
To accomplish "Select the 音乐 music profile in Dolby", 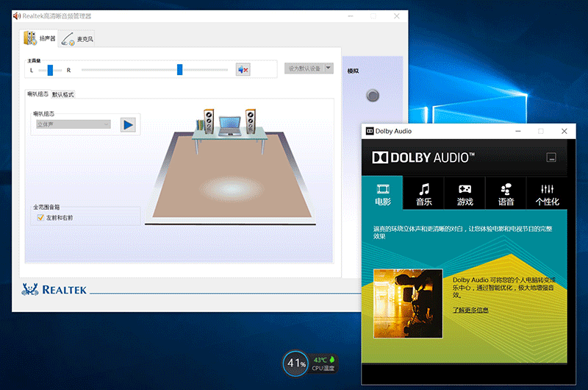I will point(424,193).
